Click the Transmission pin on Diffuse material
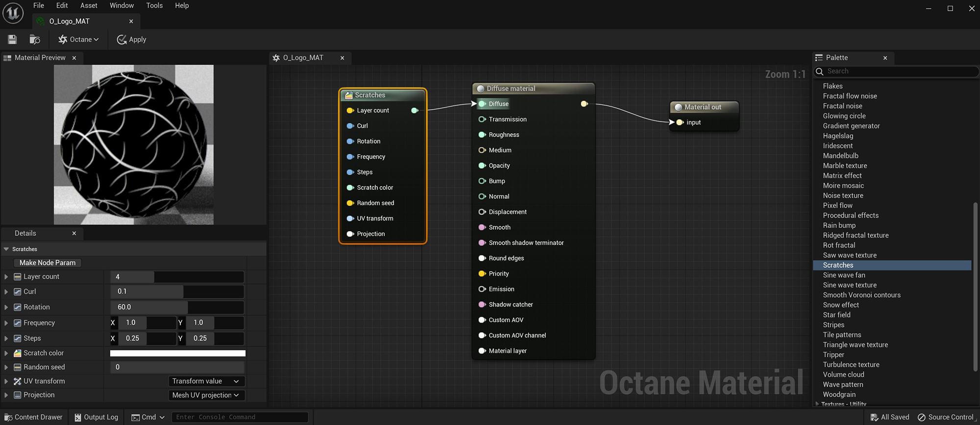 482,119
